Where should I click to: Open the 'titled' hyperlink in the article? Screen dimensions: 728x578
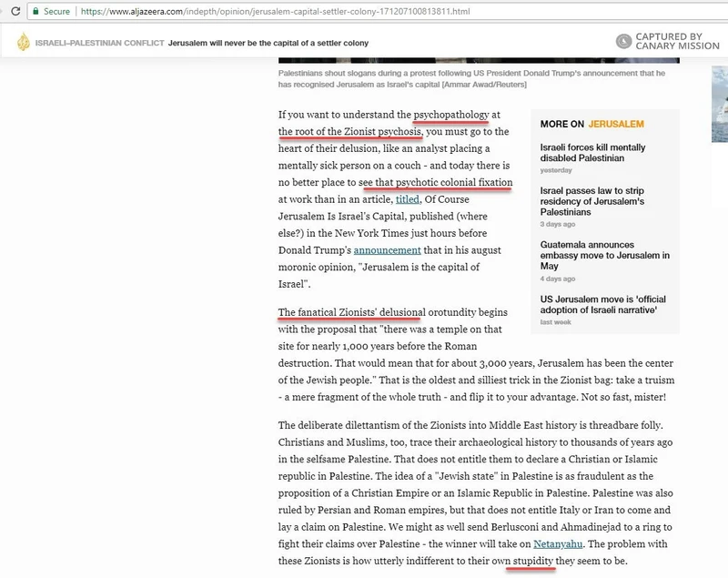click(407, 199)
